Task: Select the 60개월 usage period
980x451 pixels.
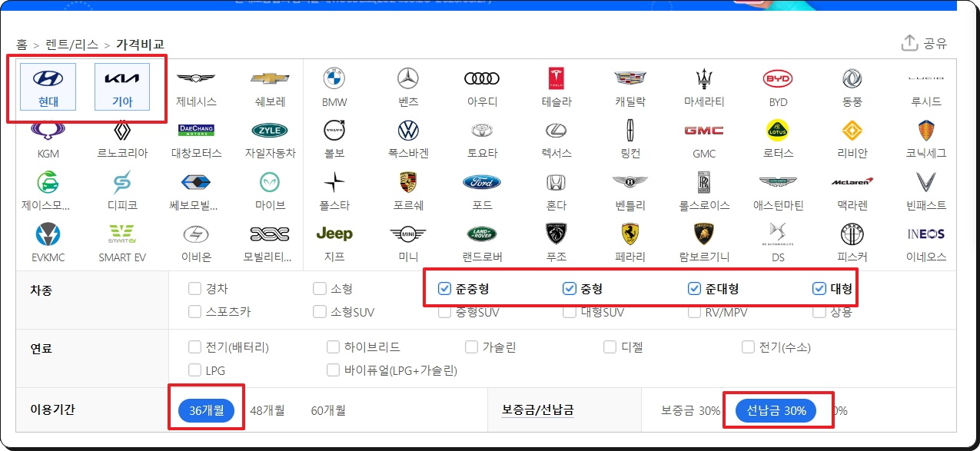Action: 328,411
